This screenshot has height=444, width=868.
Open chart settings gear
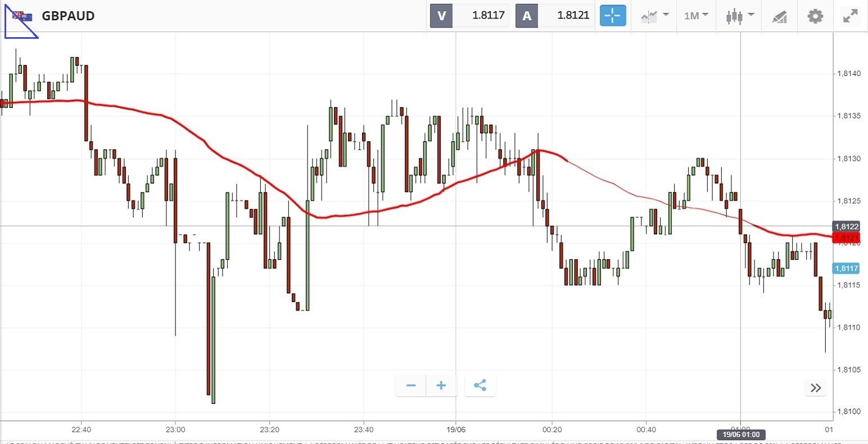click(815, 16)
